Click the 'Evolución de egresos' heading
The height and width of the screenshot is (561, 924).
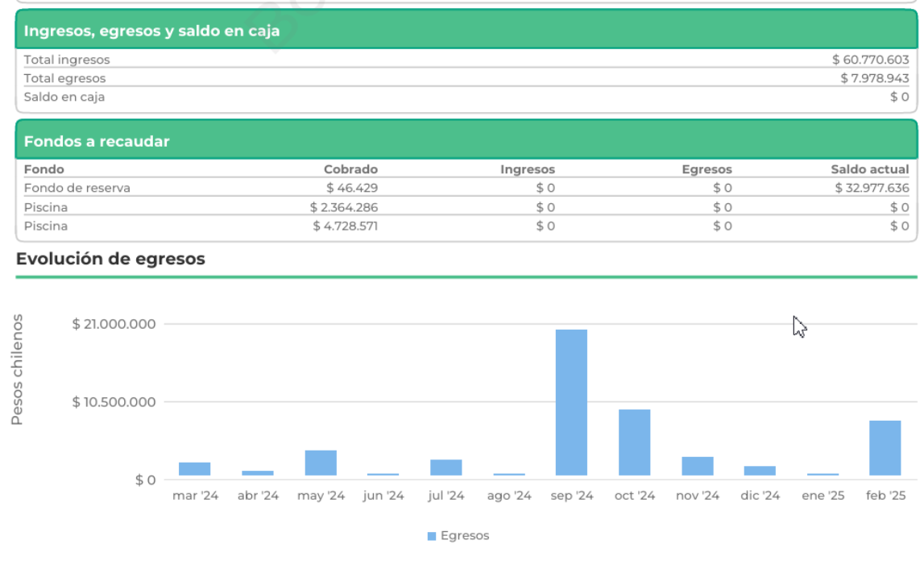coord(110,259)
